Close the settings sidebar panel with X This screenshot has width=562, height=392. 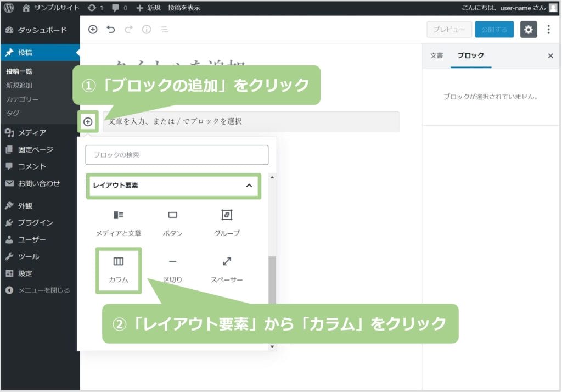pyautogui.click(x=550, y=55)
